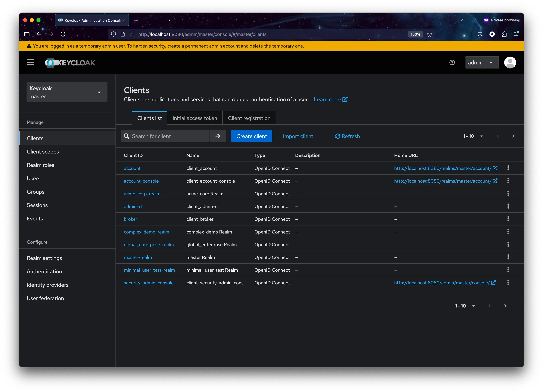This screenshot has height=392, width=543.
Task: Switch to the Initial access token tab
Action: point(194,118)
